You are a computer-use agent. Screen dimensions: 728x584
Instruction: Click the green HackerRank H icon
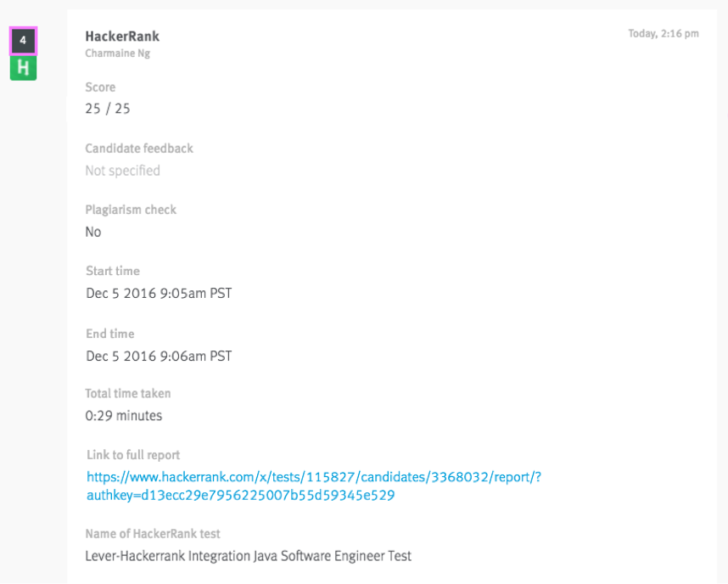point(23,69)
